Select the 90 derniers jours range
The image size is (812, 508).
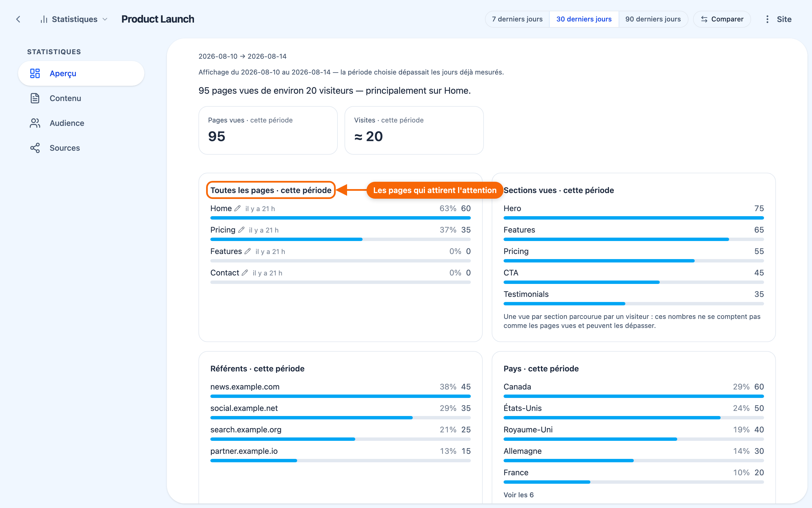tap(653, 19)
